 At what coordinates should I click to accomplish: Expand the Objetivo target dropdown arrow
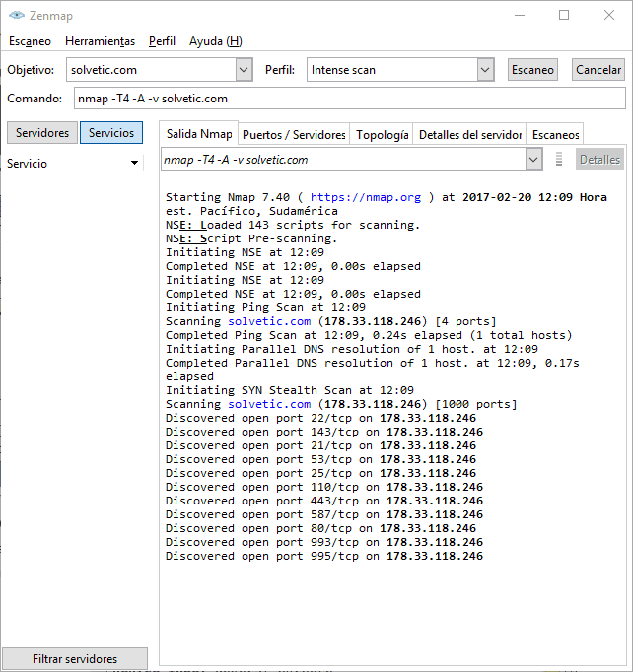click(x=244, y=69)
